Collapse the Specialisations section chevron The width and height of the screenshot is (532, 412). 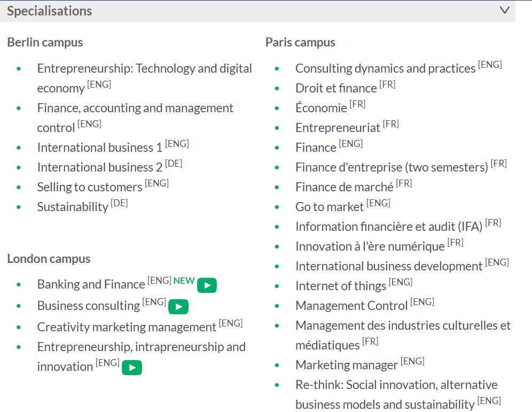[505, 11]
